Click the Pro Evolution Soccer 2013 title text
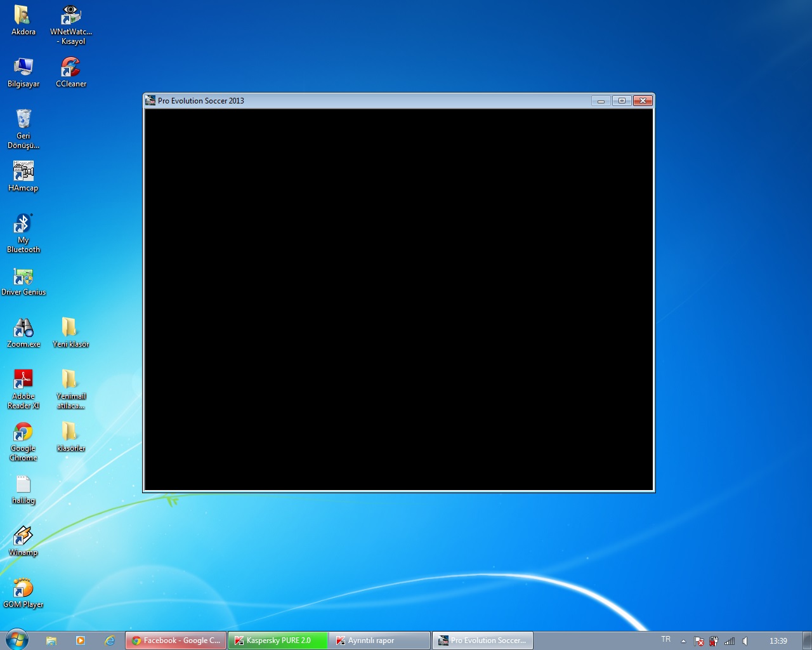This screenshot has width=812, height=650. point(200,100)
